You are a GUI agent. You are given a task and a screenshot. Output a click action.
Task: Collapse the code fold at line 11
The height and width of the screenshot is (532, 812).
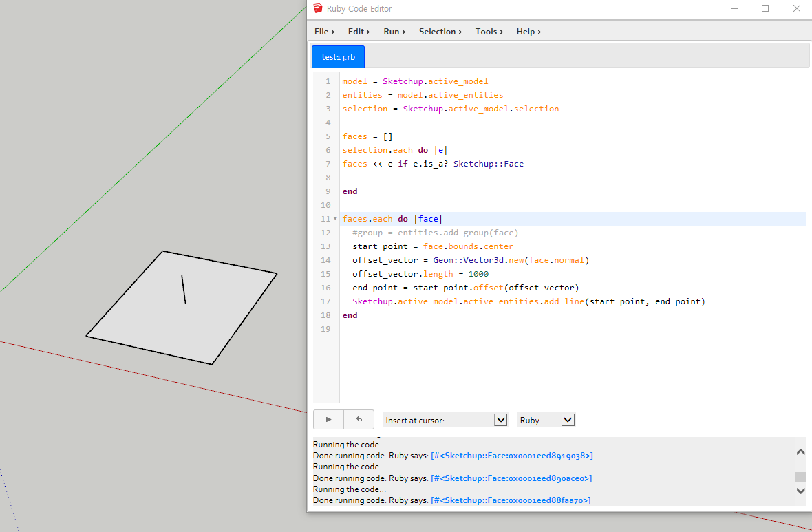point(335,219)
